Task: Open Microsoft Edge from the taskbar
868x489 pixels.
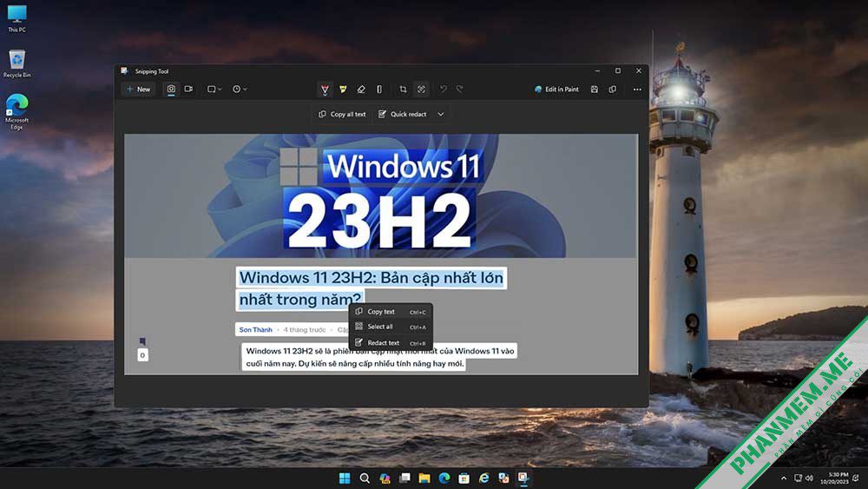Action: click(444, 478)
